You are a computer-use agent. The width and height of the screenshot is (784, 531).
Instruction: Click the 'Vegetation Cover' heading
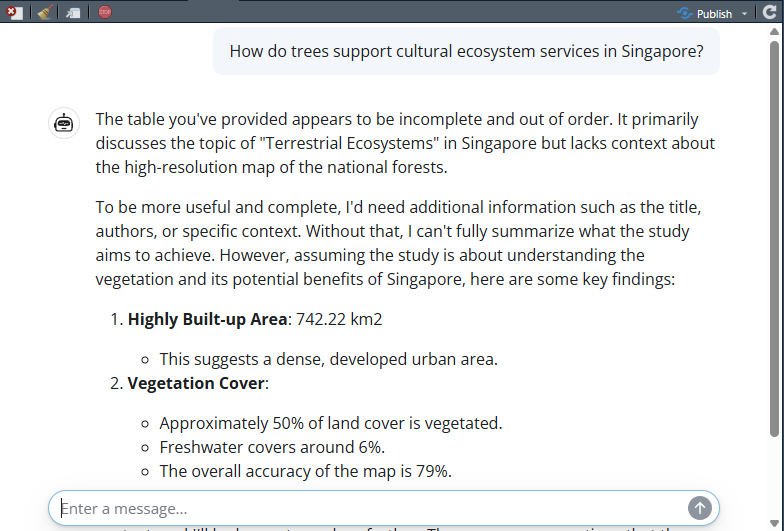tap(197, 383)
